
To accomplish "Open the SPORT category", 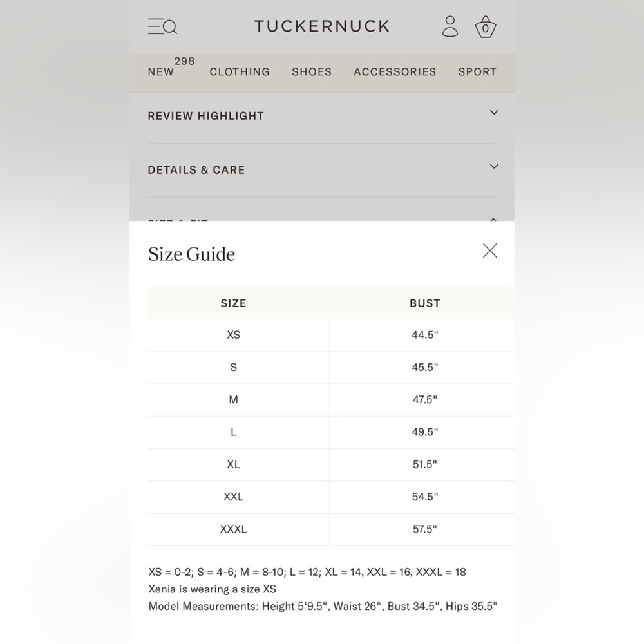I will click(x=477, y=72).
